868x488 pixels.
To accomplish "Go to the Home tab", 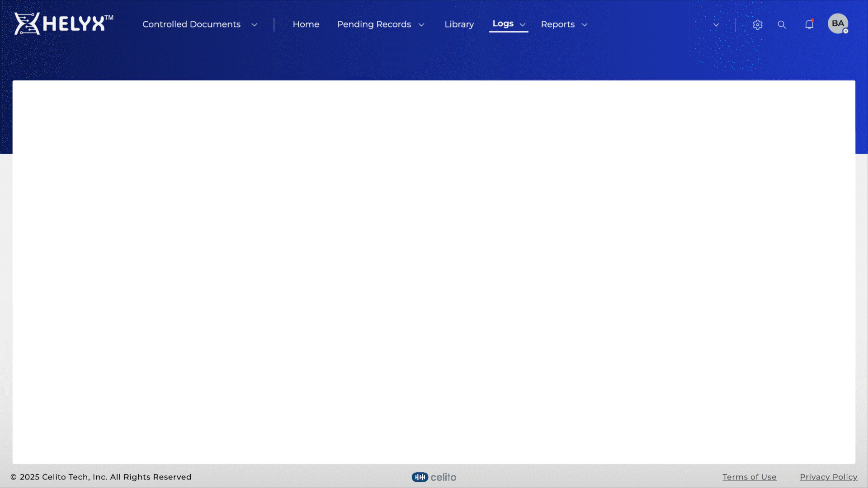I will [306, 24].
